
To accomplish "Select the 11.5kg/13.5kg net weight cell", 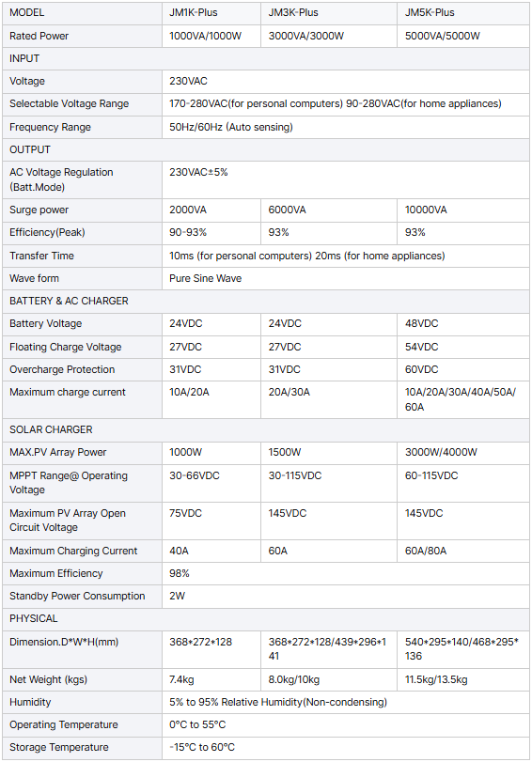I will [463, 679].
